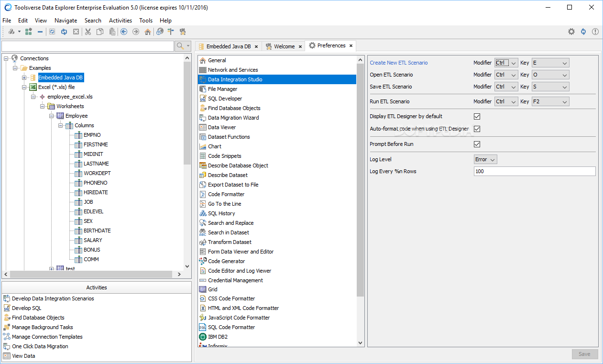This screenshot has width=603, height=364.
Task: Uncheck the Prompt Before Run checkbox
Action: coord(477,144)
